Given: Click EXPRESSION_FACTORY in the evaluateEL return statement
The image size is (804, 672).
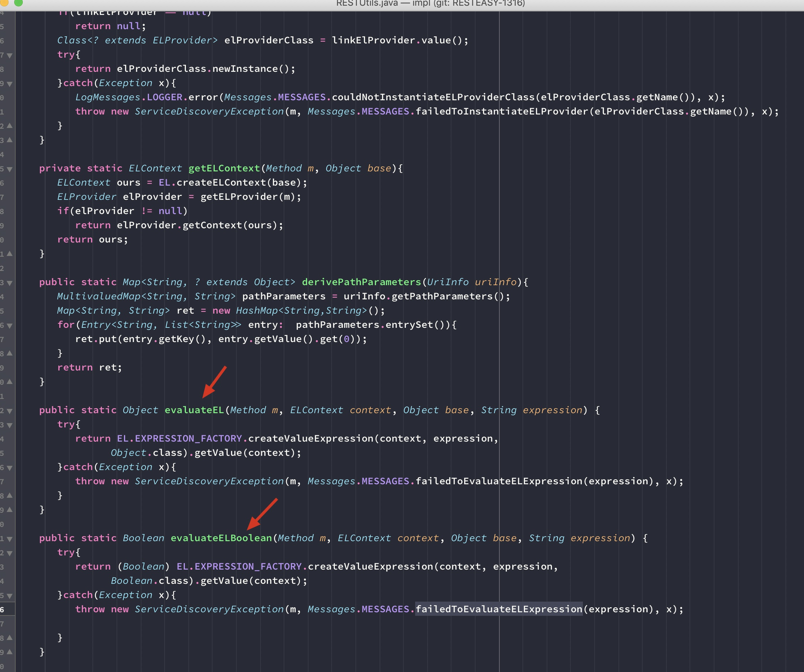Looking at the screenshot, I should click(x=188, y=438).
